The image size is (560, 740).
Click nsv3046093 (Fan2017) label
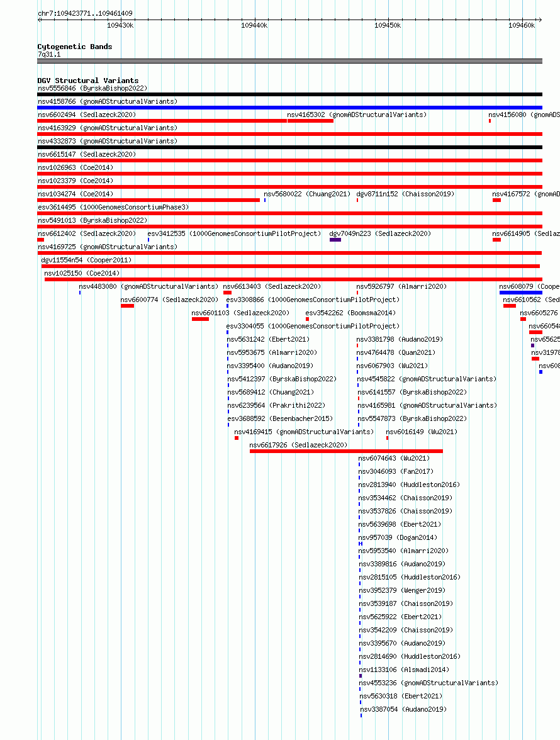(396, 471)
